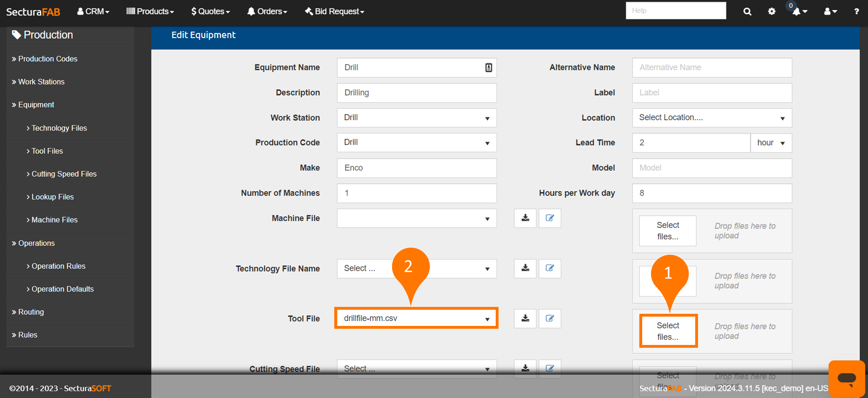The height and width of the screenshot is (398, 868).
Task: Open the settings gear icon
Action: (x=772, y=12)
